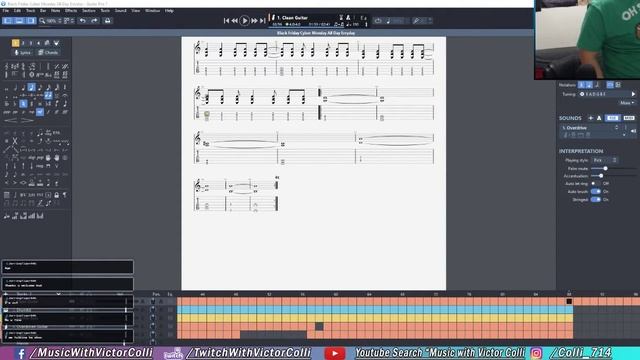The image size is (640, 360).
Task: Click the rewind button
Action: click(235, 20)
